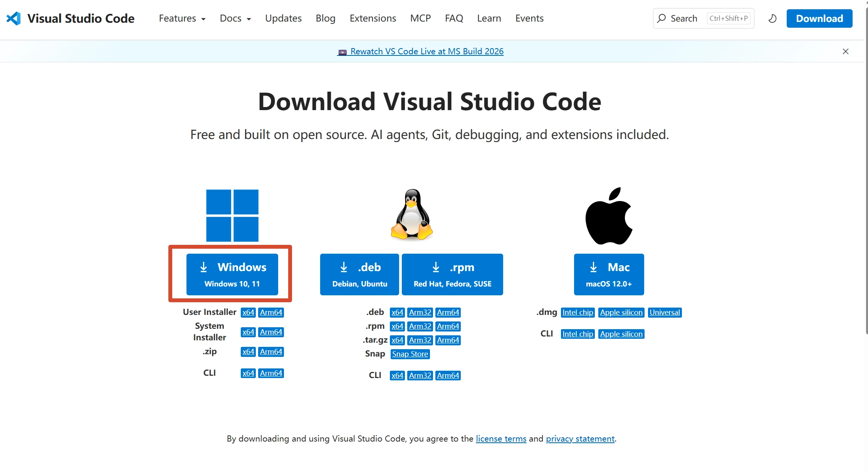The height and width of the screenshot is (472, 868).
Task: Select System Installer Arm64 link
Action: [271, 332]
